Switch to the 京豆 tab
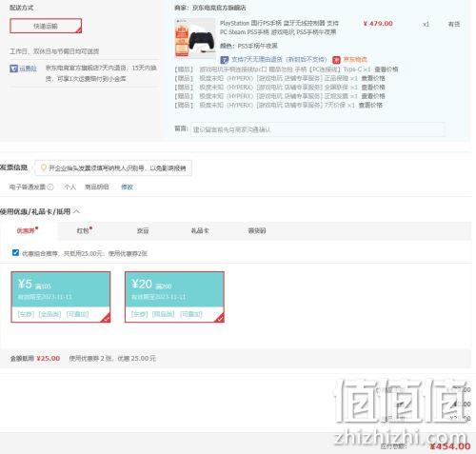The width and height of the screenshot is (476, 454). pos(143,230)
